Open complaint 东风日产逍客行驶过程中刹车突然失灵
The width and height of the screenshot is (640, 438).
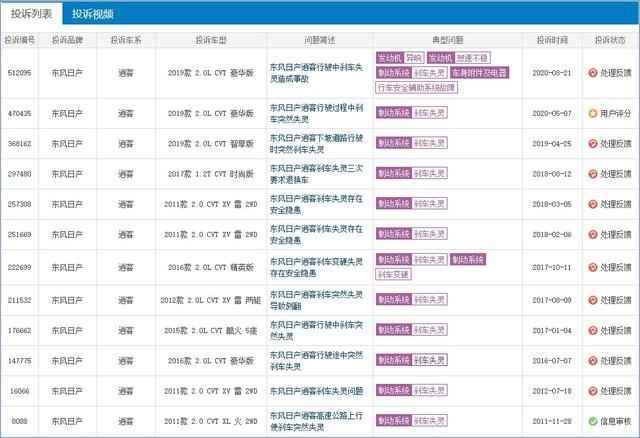[x=316, y=113]
